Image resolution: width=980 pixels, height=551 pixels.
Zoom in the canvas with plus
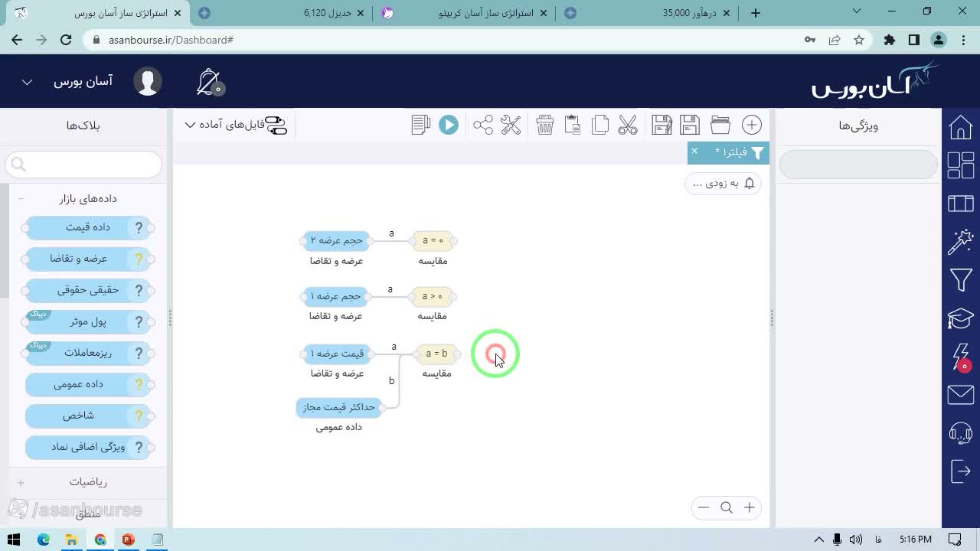[750, 507]
